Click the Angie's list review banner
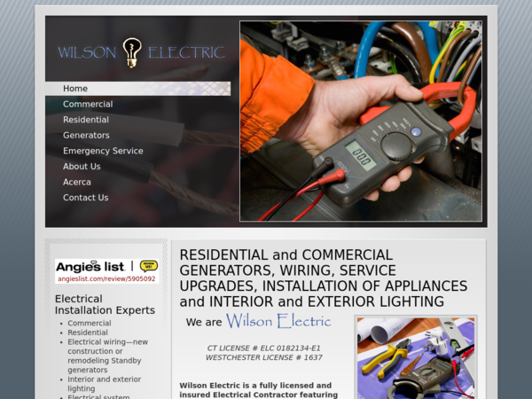Screen dimensions: 532x399 point(107,271)
